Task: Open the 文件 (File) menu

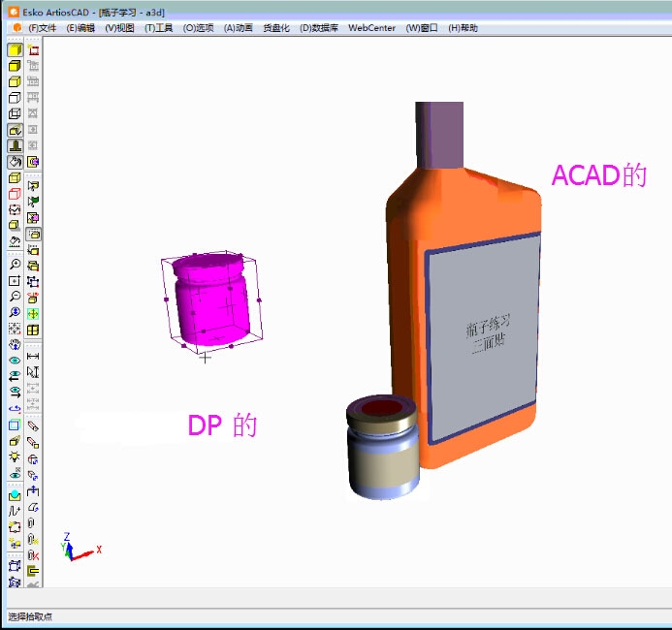Action: click(43, 28)
